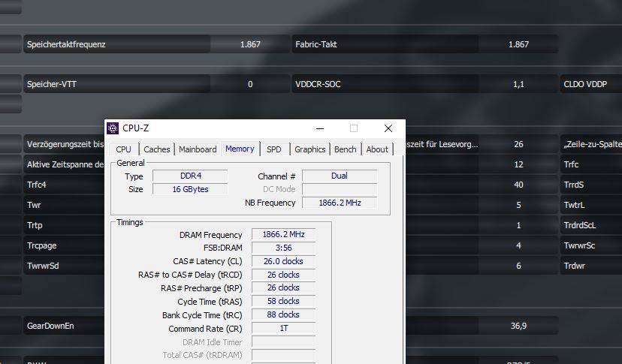Click the Speichertaktfrequenz label in background window
Viewport: 622px width, 364px height.
pyautogui.click(x=66, y=44)
